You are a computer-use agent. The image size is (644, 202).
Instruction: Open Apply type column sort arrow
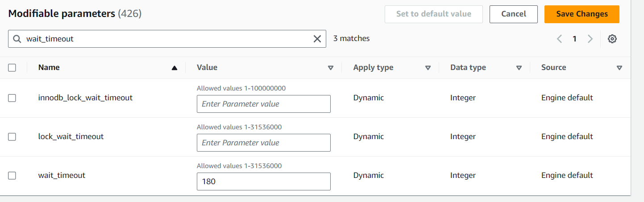428,68
